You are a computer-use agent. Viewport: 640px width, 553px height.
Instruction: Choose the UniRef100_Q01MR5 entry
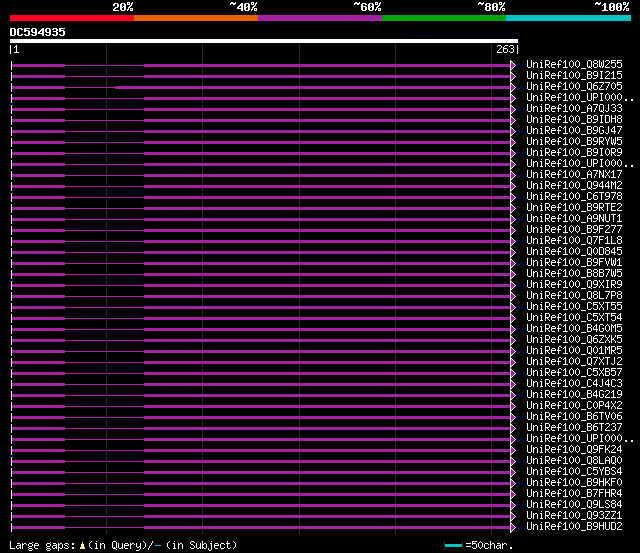[x=574, y=351]
